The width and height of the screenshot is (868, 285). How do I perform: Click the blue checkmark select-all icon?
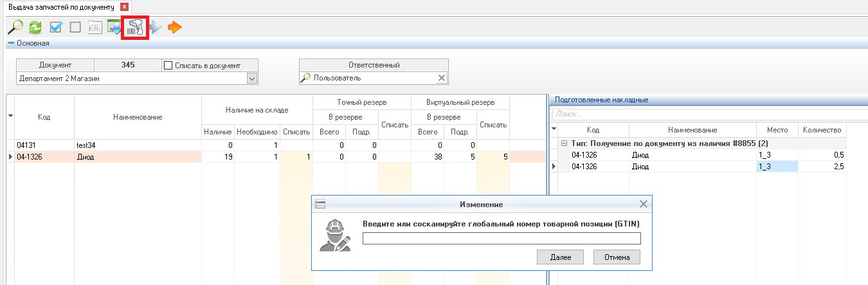click(x=55, y=27)
